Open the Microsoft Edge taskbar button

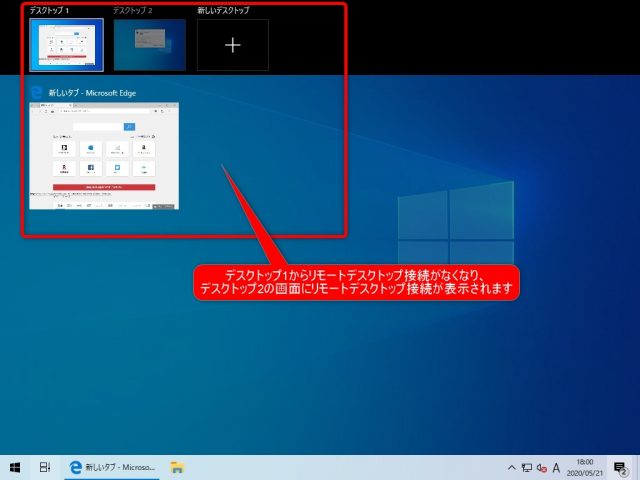coord(111,467)
